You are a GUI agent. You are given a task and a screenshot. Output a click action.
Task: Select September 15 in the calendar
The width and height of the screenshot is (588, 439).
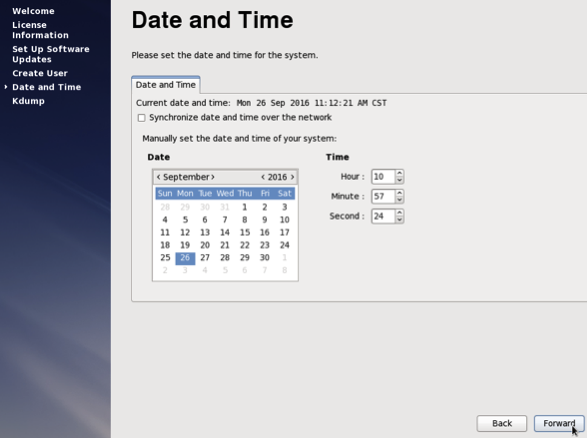[244, 233]
